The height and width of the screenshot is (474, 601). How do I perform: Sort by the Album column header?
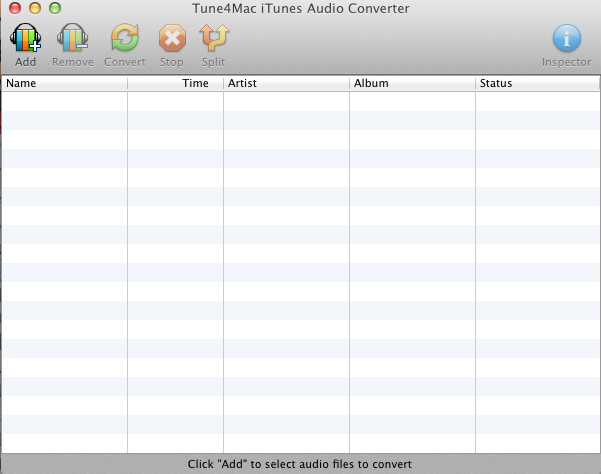[412, 83]
